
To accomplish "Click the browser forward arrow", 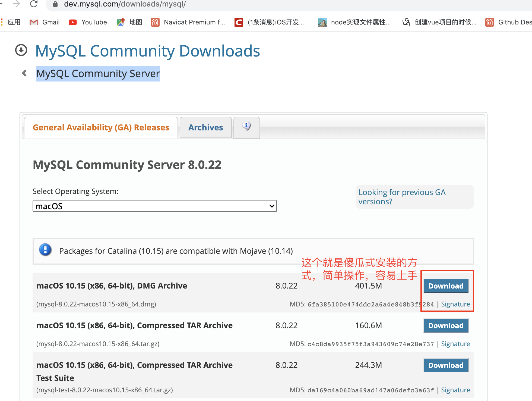I will (17, 4).
